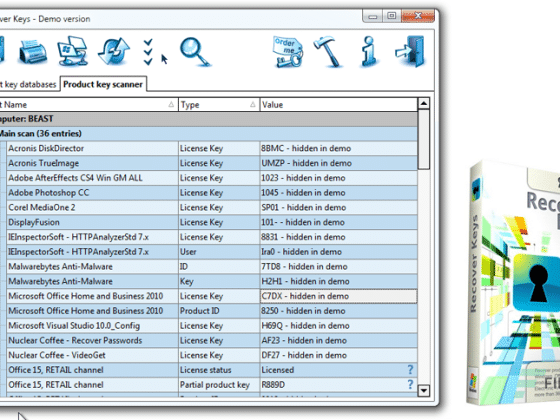Image resolution: width=560 pixels, height=420 pixels.
Task: Click the 7TD8 - hidden in demo value
Action: pyautogui.click(x=338, y=266)
